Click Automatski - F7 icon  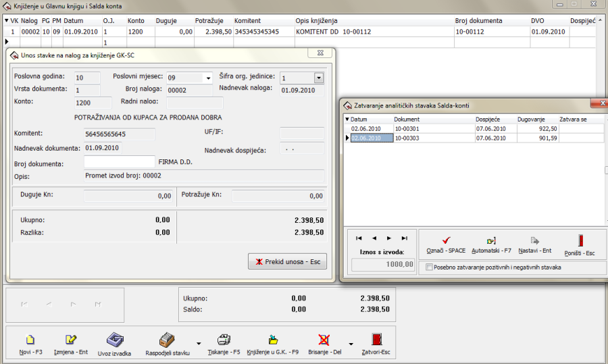[x=491, y=240]
